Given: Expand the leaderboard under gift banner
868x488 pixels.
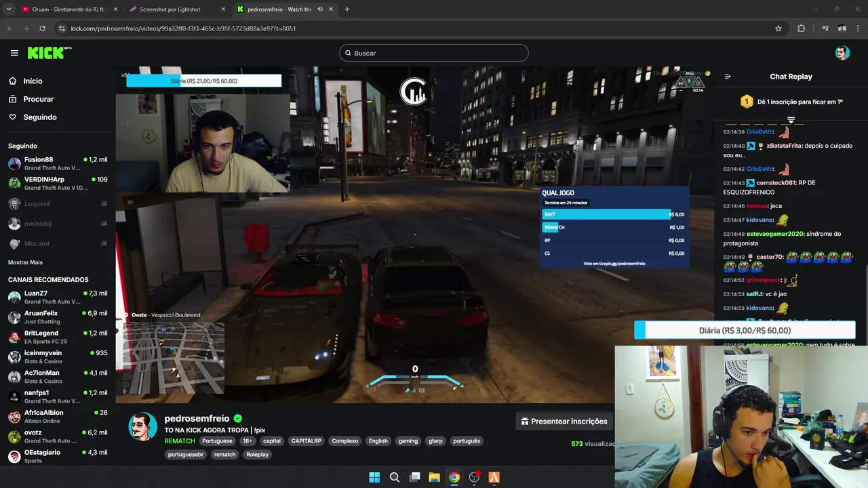Looking at the screenshot, I should point(791,120).
